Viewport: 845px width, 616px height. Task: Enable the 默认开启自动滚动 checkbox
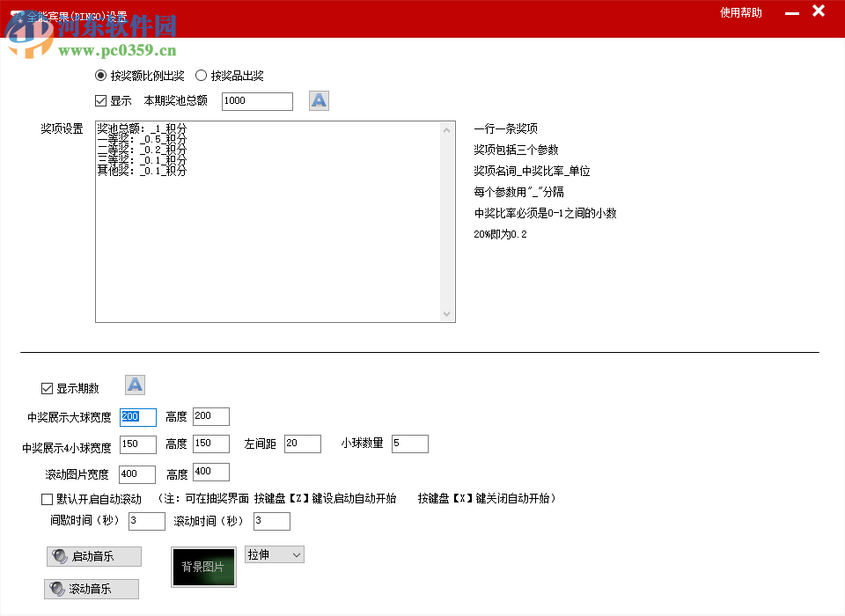[47, 499]
